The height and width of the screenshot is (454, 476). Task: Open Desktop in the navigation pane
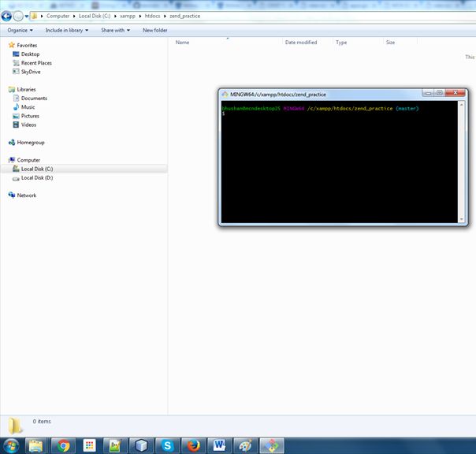tap(30, 54)
